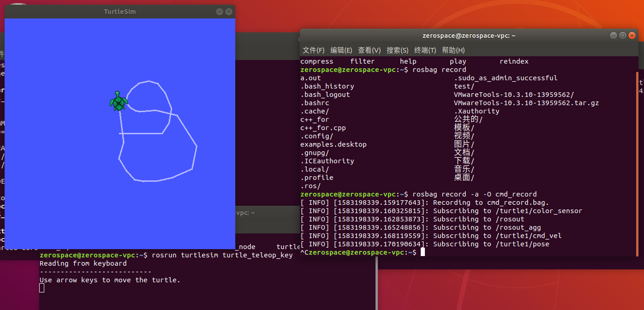Click the 'c++_for.cpp' file name
644x310 pixels.
click(323, 128)
